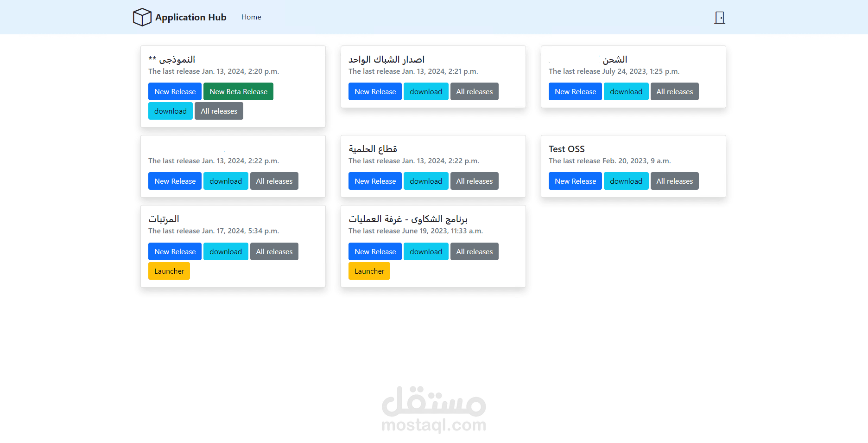
Task: Open the Home nav link
Action: coord(251,17)
